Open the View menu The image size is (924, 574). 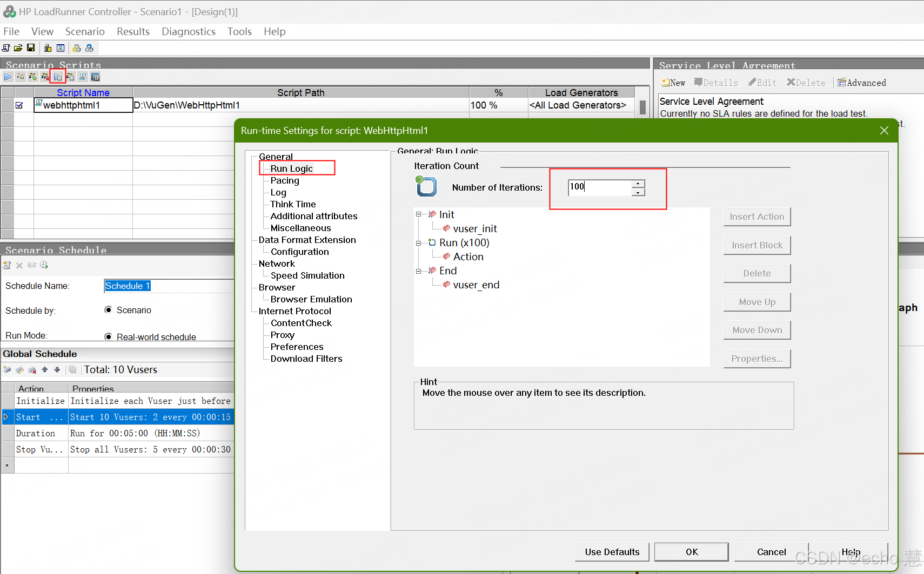pyautogui.click(x=42, y=31)
